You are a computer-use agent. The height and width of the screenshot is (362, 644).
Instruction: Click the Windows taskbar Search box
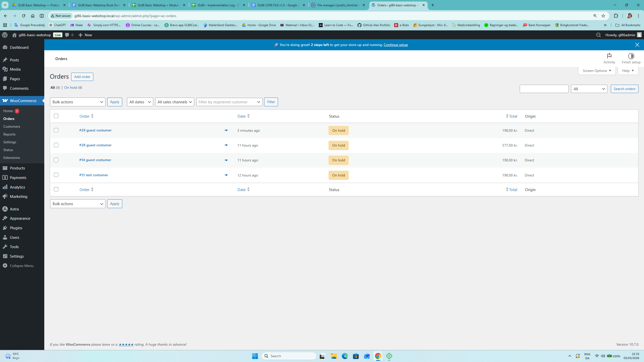coord(289,356)
